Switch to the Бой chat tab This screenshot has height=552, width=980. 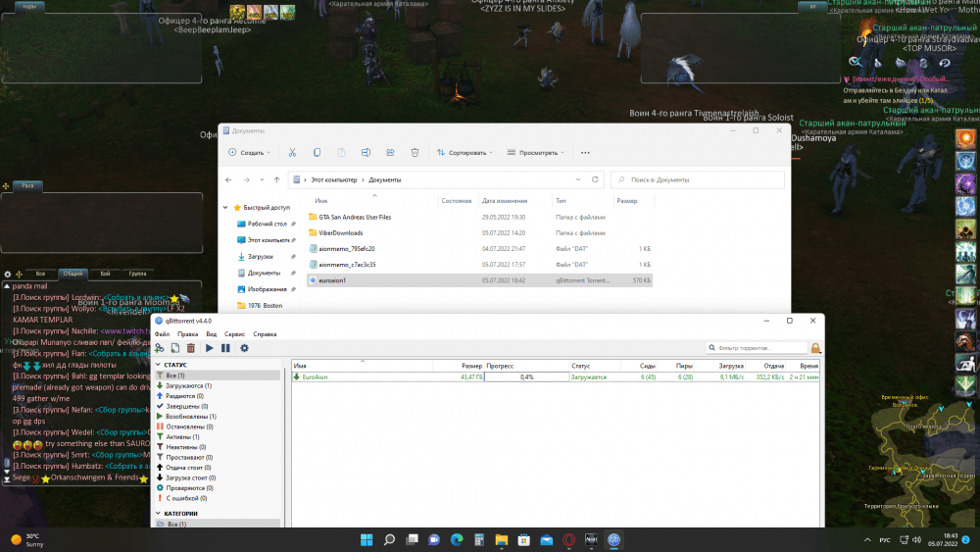105,274
